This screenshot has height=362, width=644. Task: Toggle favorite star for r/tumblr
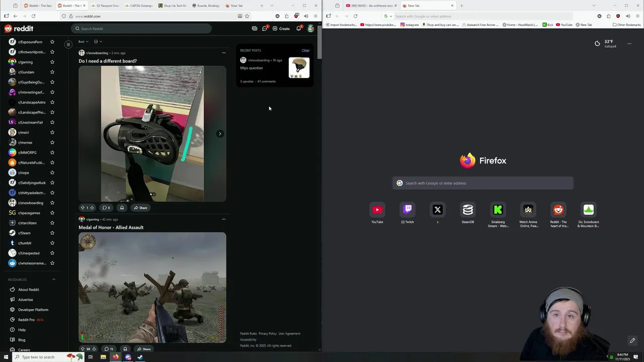52,243
